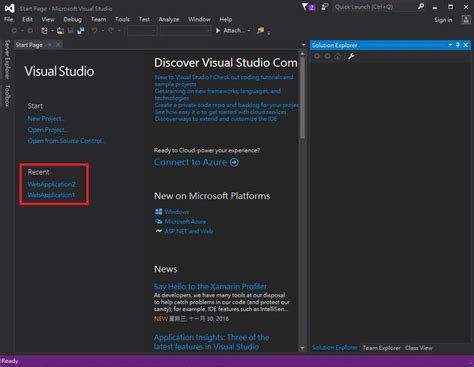This screenshot has width=474, height=367.
Task: Click the Save toolbar icon
Action: [x=71, y=31]
